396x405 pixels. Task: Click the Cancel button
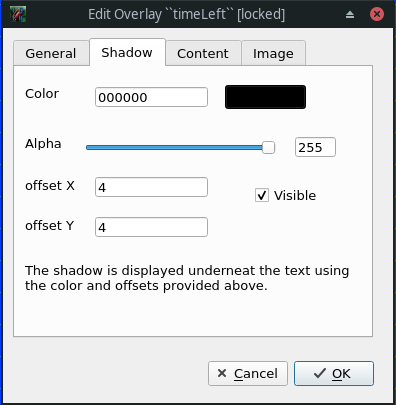(248, 374)
